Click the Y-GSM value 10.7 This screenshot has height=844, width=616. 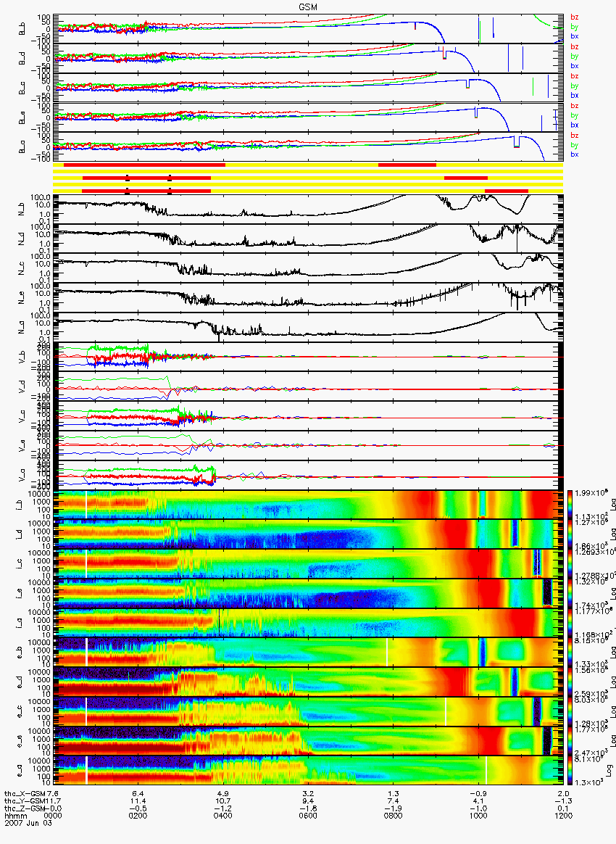pos(222,801)
